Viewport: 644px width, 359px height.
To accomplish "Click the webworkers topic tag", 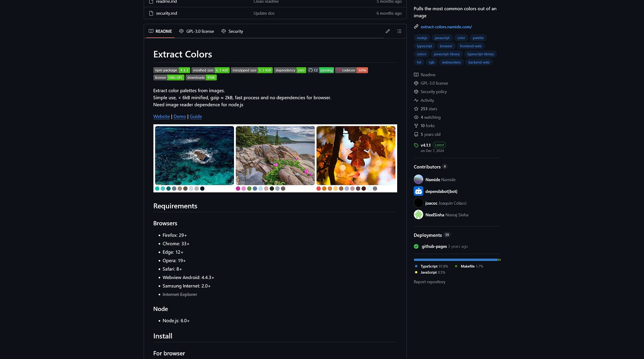I will coord(451,62).
